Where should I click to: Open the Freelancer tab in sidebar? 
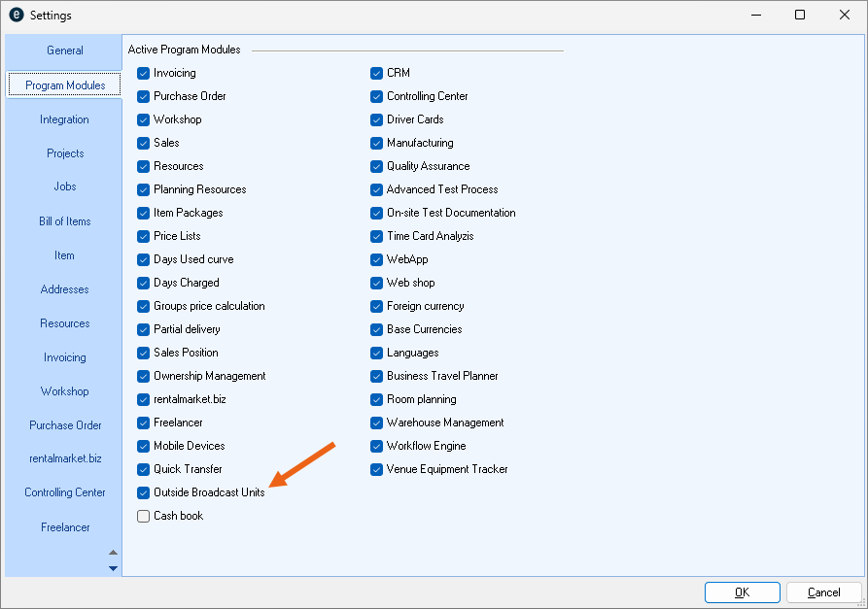click(x=64, y=527)
